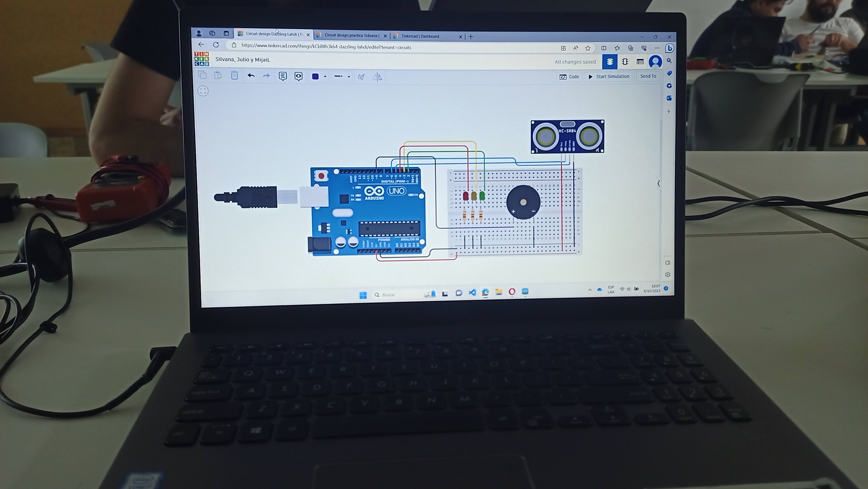Click the Send To button
Viewport: 868px width, 489px height.
point(648,76)
